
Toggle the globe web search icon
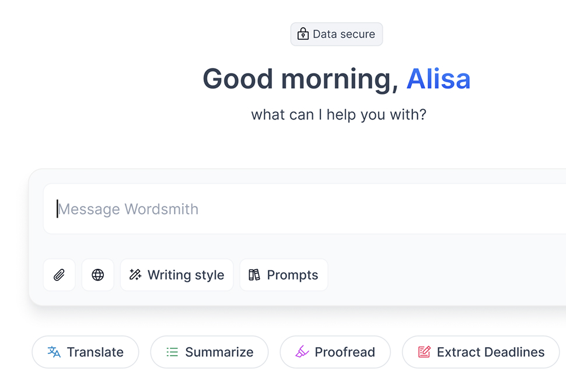click(98, 275)
